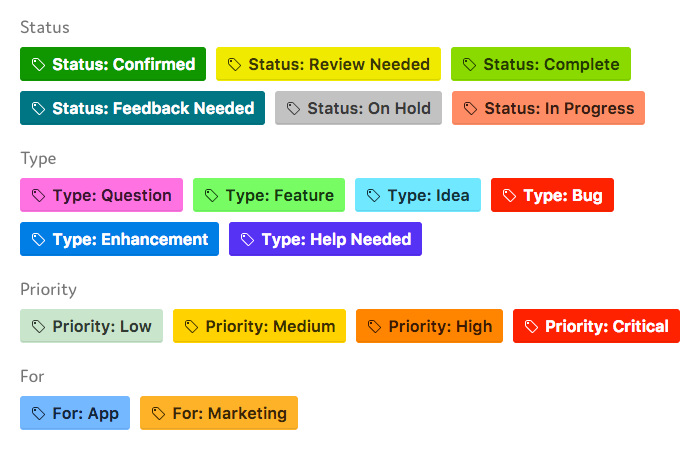Click the tag icon on Priority: Critical

(x=531, y=326)
